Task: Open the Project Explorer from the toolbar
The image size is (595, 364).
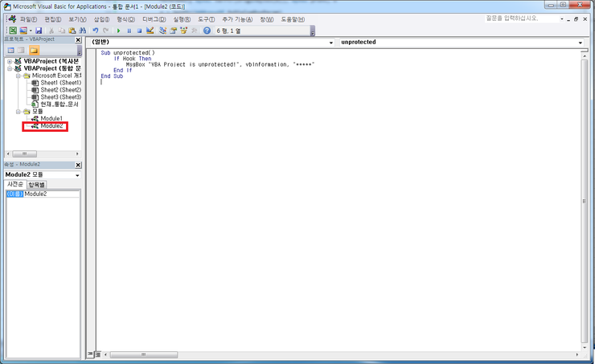Action: [162, 31]
